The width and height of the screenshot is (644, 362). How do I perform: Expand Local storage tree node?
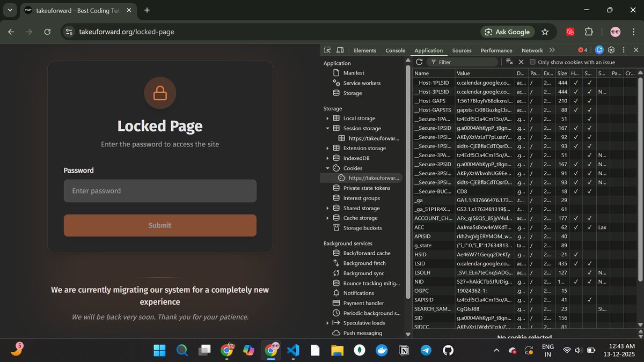coord(327,118)
